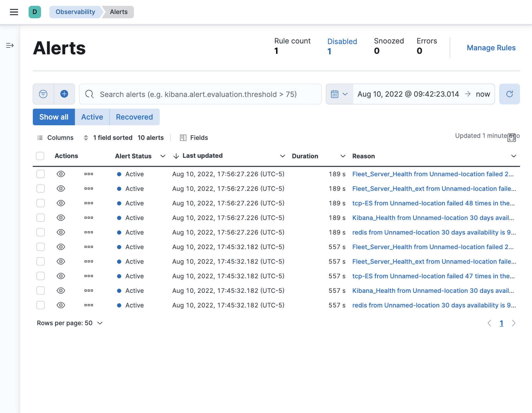View details of the tcp-ES alert with eye icon
Screen dimensions: 532x413
click(61, 203)
